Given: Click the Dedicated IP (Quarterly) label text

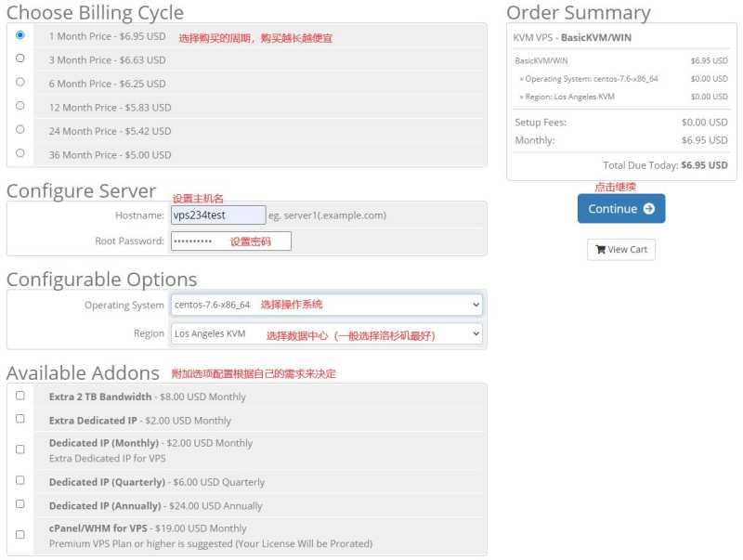Looking at the screenshot, I should pos(157,482).
